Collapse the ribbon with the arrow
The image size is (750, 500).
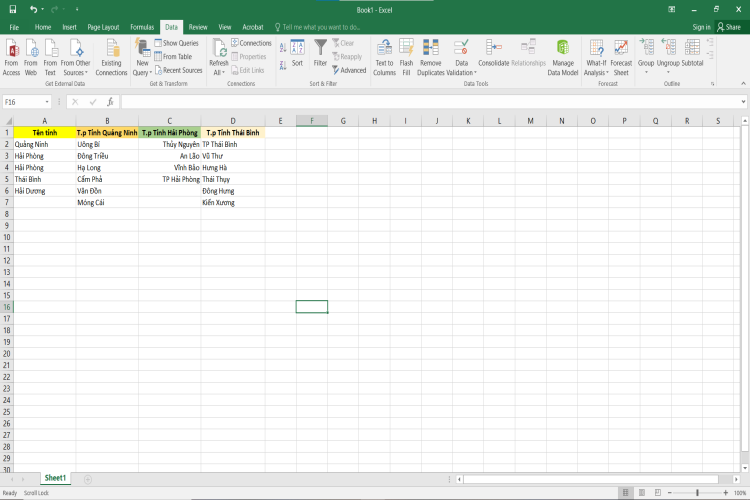coord(743,83)
